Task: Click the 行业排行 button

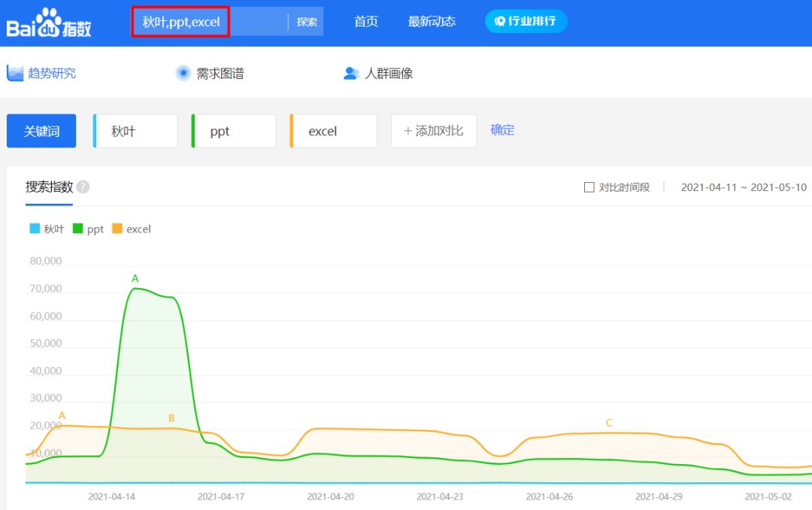Action: 526,21
